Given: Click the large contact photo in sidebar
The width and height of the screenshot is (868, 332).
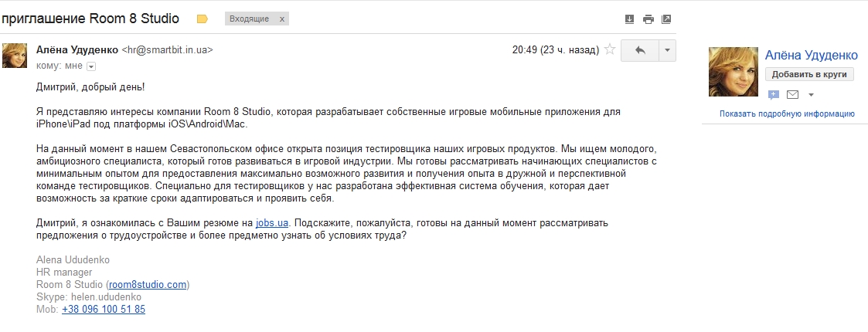Looking at the screenshot, I should (x=734, y=72).
